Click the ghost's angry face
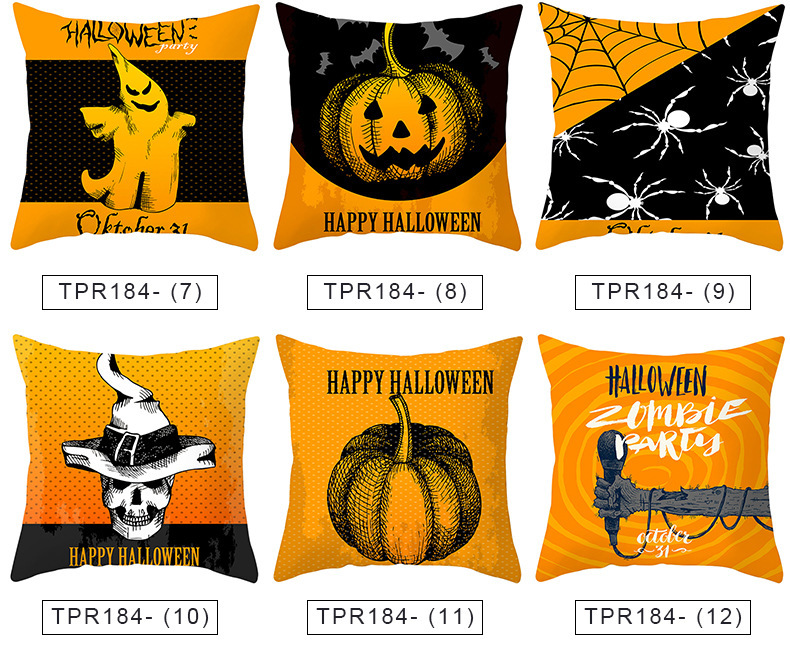The width and height of the screenshot is (790, 646). point(141,97)
